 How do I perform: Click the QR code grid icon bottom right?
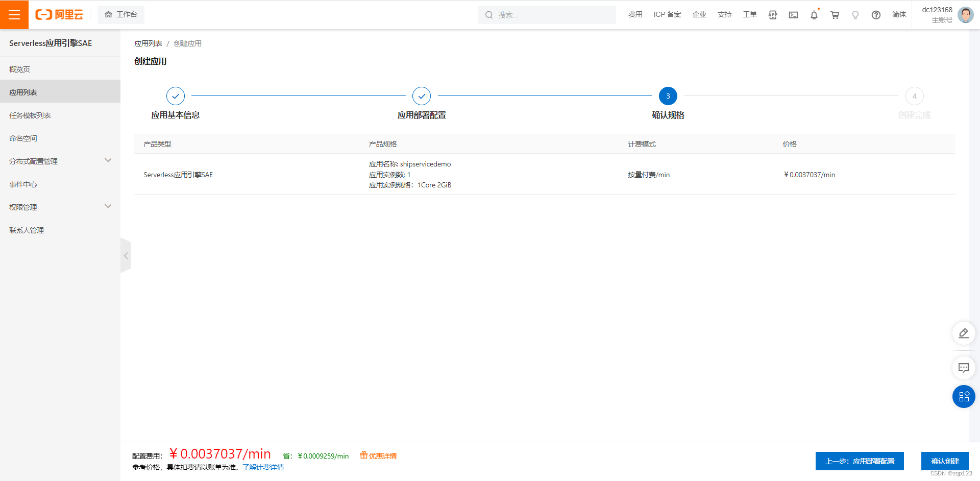(x=964, y=397)
